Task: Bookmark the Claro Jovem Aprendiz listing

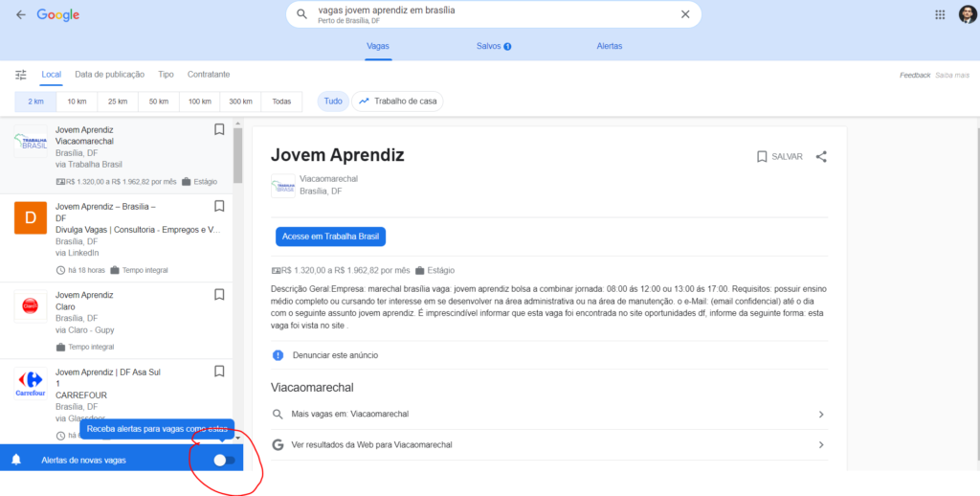Action: 219,294
